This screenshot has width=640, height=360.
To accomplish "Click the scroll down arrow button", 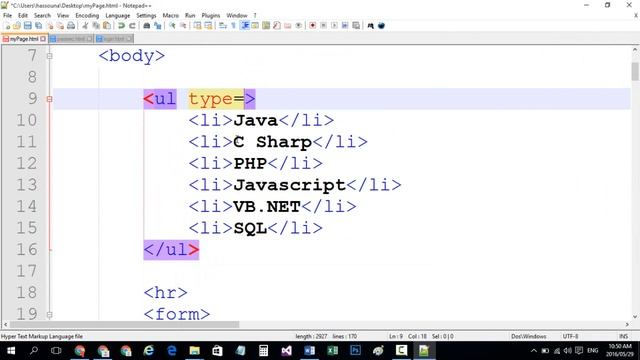I will pyautogui.click(x=635, y=316).
